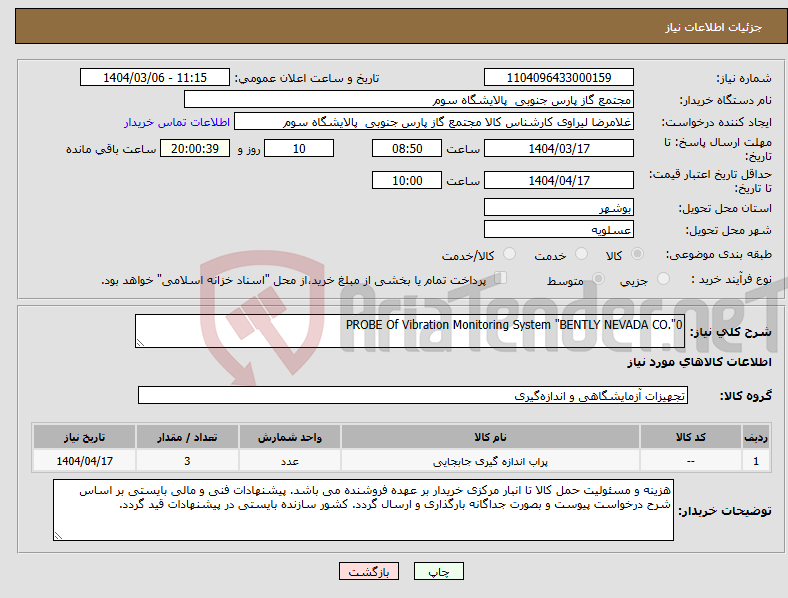Screen dimensions: 788x598
Task: Click remaining time field 20:00:39
Action: tap(195, 148)
